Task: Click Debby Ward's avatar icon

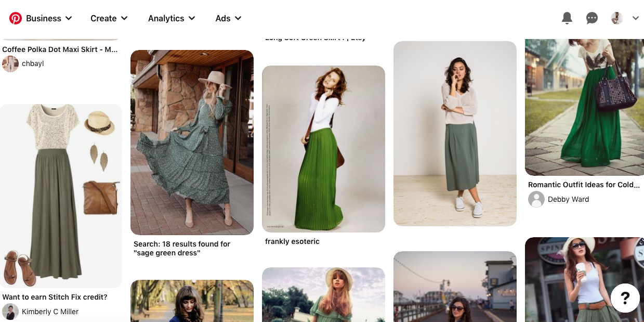Action: (536, 199)
